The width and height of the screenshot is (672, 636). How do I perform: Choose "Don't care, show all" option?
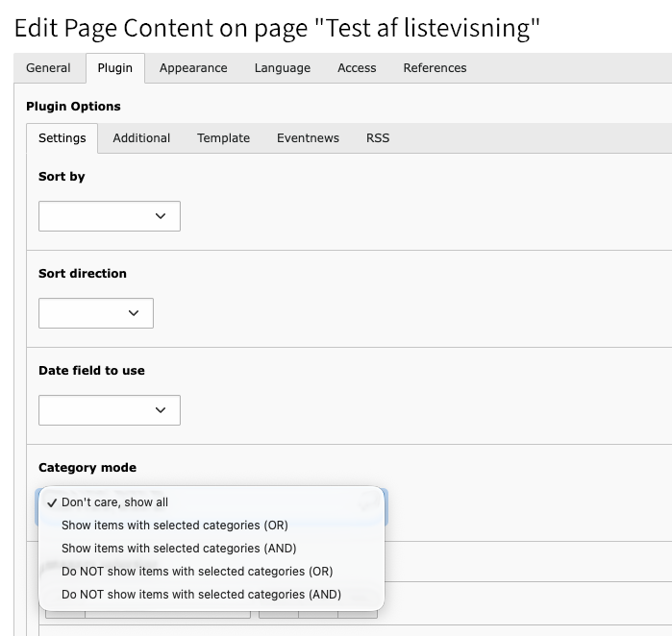point(114,502)
